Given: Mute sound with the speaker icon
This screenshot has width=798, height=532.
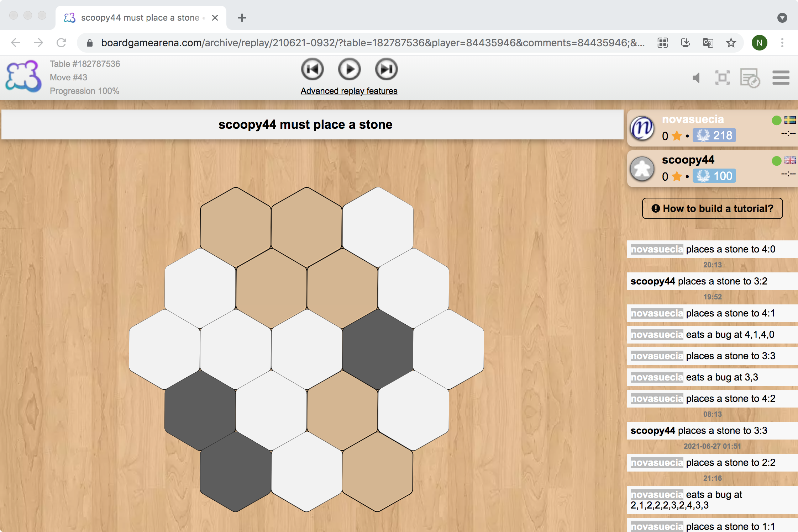Looking at the screenshot, I should point(696,78).
